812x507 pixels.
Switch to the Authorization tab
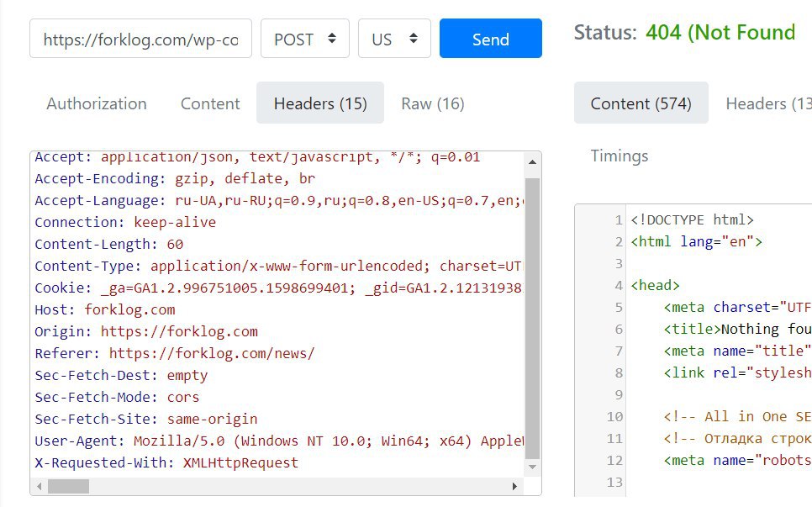(97, 103)
